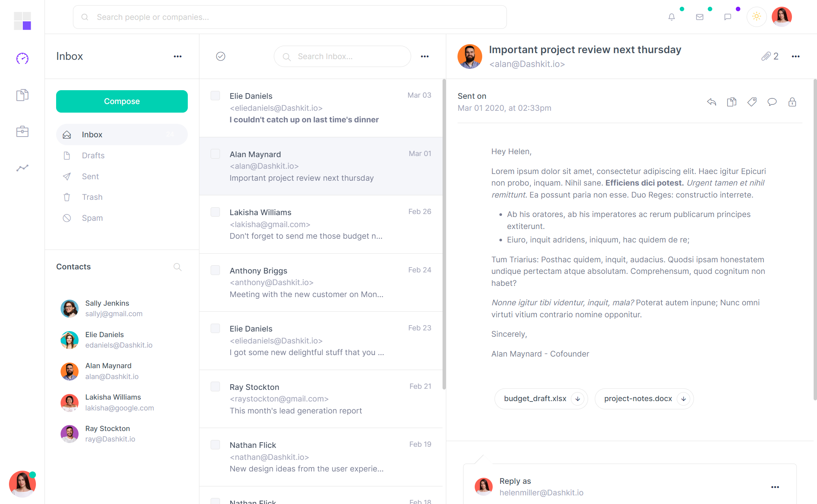Open project-notes.docx download dropdown
817x504 pixels.
click(684, 399)
